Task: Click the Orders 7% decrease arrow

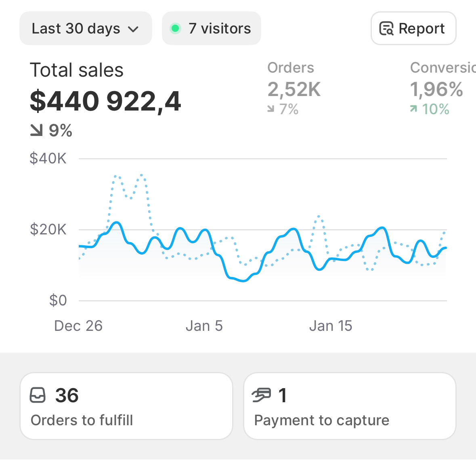Action: pyautogui.click(x=271, y=109)
